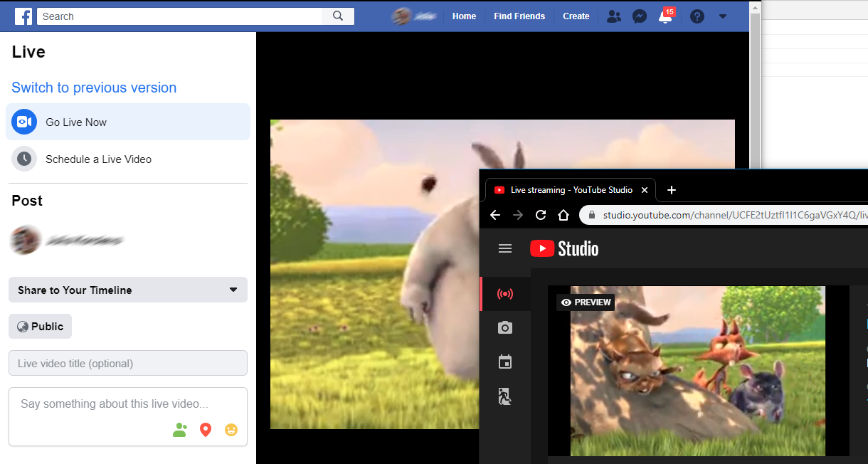The image size is (868, 464).
Task: Click the Go Live Now camera icon
Action: click(24, 122)
